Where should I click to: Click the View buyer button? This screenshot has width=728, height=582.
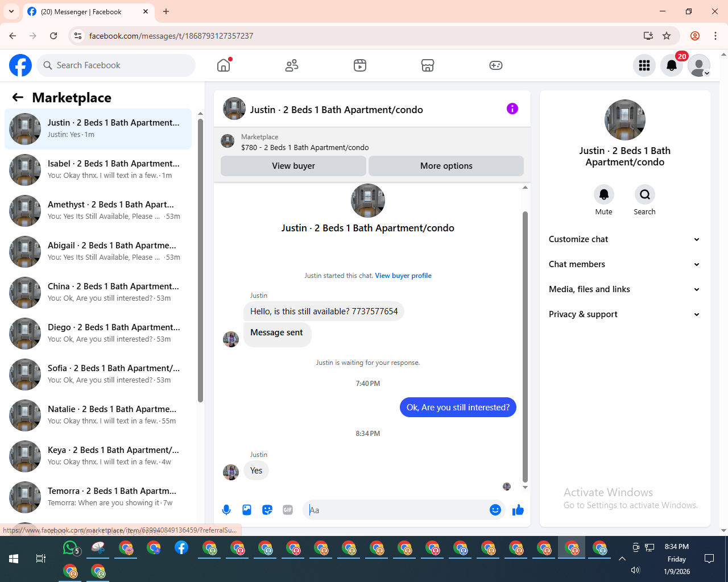click(293, 166)
